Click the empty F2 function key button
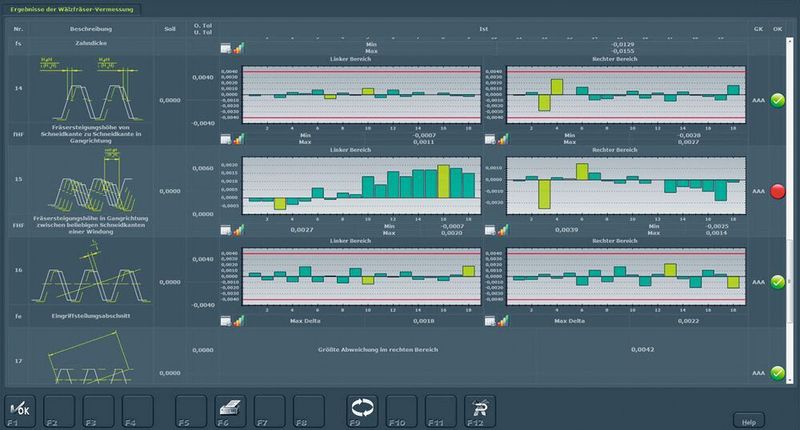The image size is (800, 430). 59,410
